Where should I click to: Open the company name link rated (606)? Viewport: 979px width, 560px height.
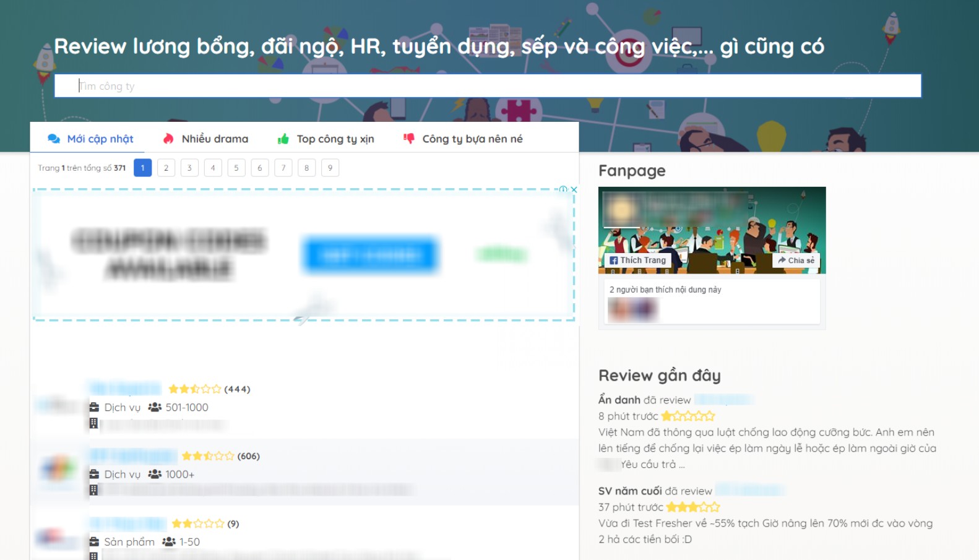click(132, 456)
